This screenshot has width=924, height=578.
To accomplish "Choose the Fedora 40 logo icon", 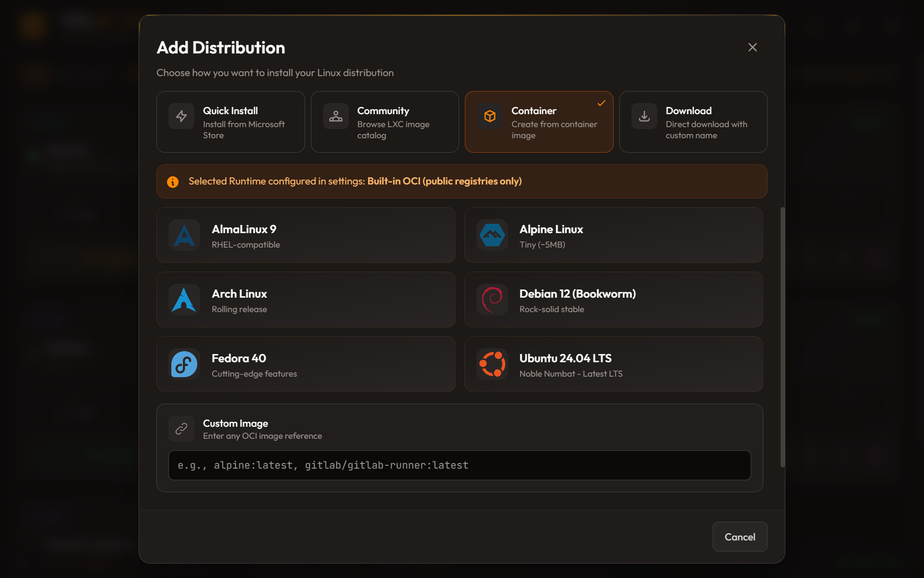I will [x=184, y=364].
